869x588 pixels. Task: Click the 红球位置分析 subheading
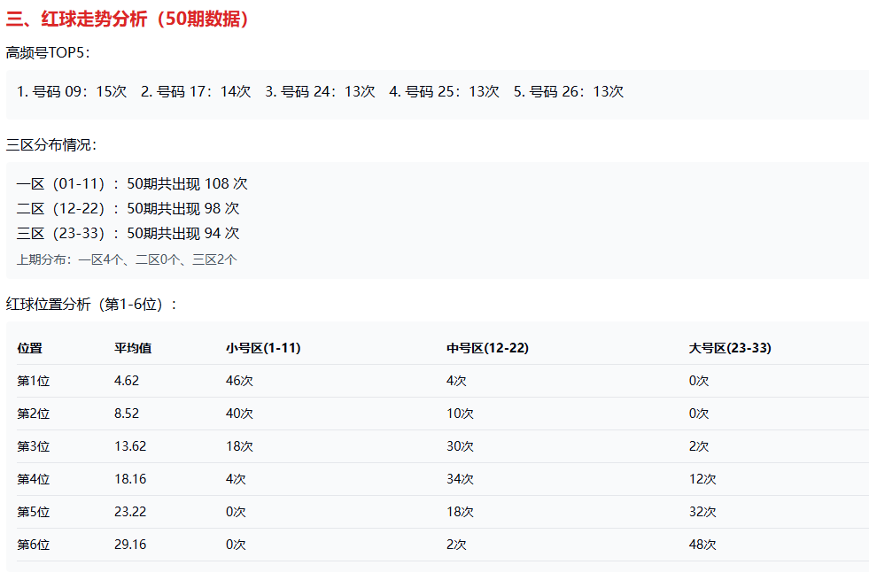[x=92, y=305]
